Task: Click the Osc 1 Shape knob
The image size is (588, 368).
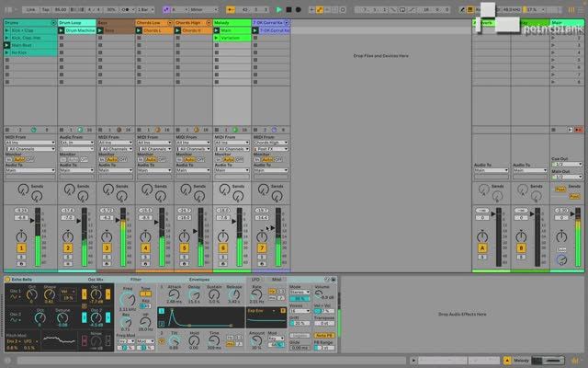Action: pos(49,294)
